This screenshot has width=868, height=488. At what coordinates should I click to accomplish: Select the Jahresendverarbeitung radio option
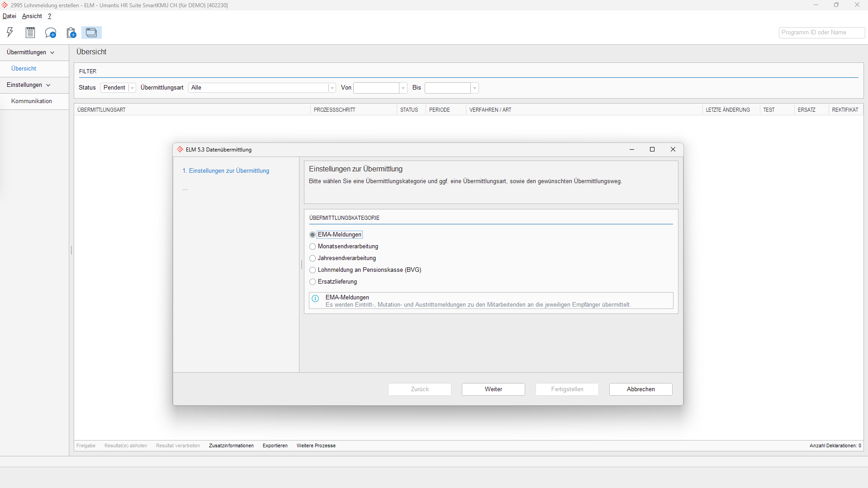point(313,258)
